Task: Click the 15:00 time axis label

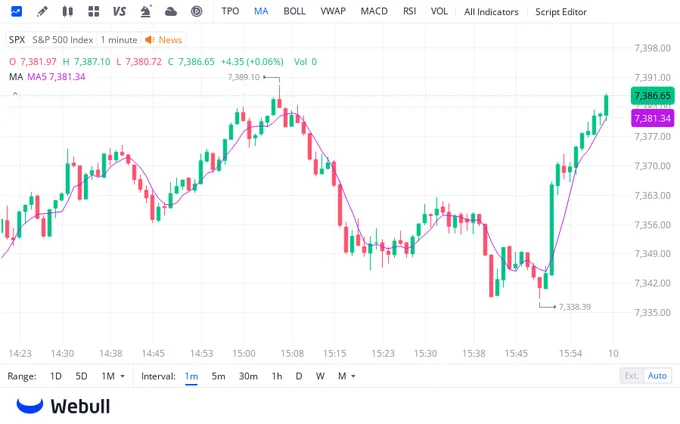Action: click(244, 353)
